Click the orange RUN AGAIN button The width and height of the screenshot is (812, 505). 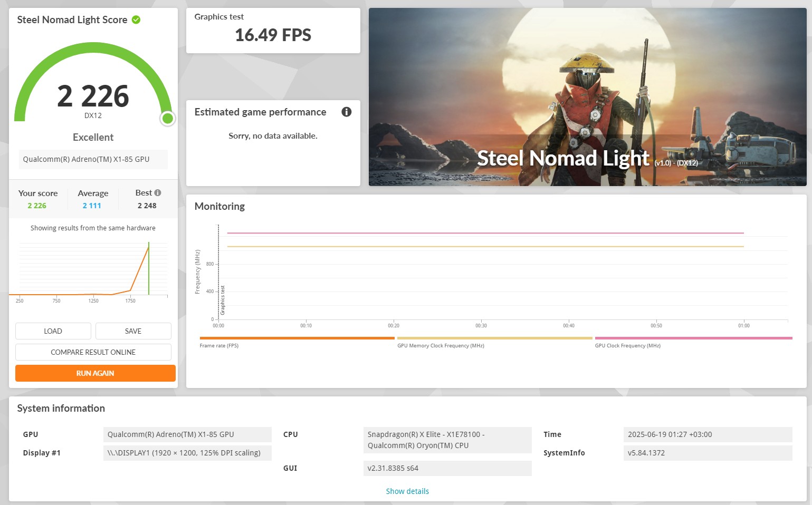pyautogui.click(x=95, y=373)
